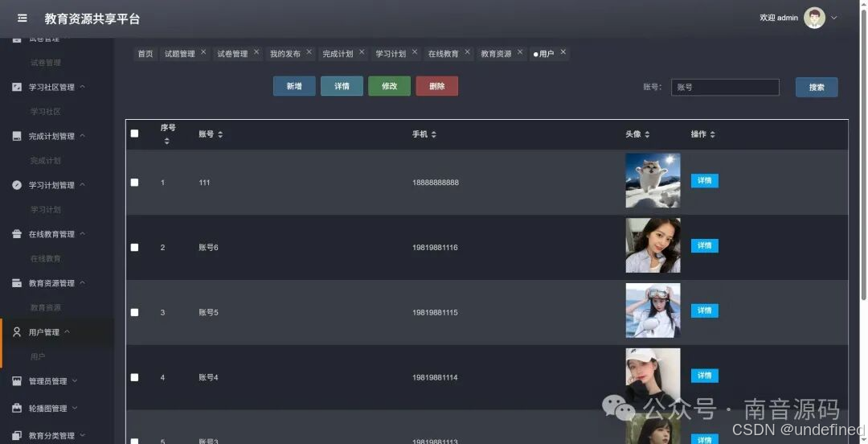Open the 用户 sidebar submenu item
Screen dimensions: 868x444
(38, 356)
